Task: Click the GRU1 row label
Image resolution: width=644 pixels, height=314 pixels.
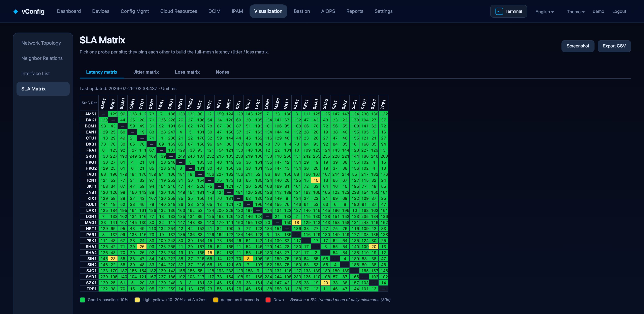Action: click(x=89, y=156)
